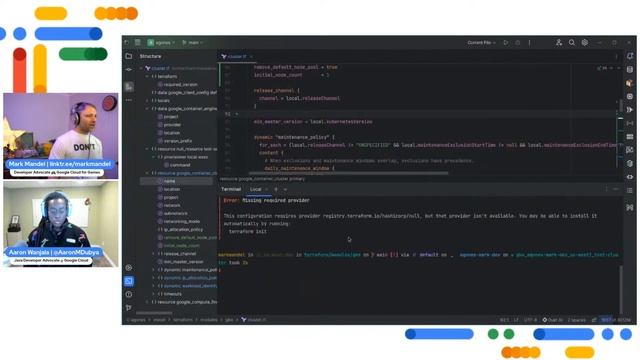Open the Git tool window icon

[129, 307]
